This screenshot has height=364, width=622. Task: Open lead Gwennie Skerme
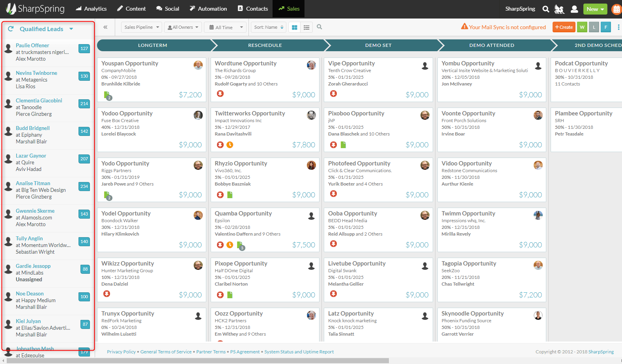coord(35,211)
